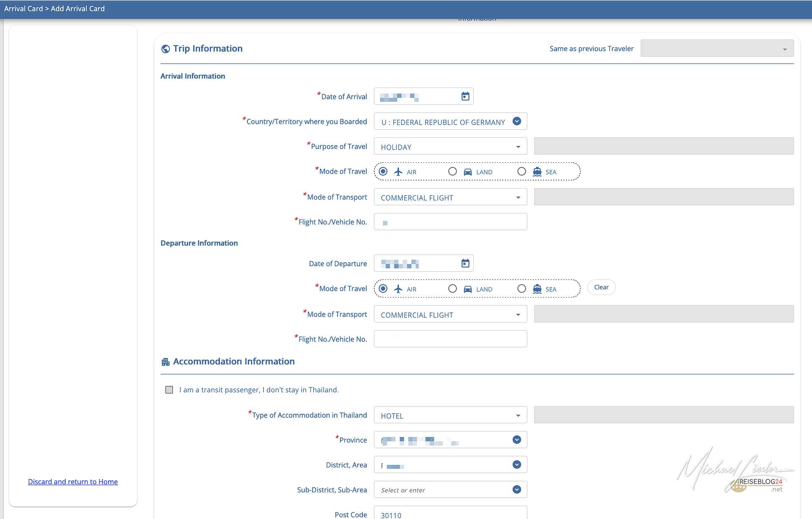The image size is (812, 519).
Task: Open the Purpose of Travel HOLIDAY dropdown
Action: pyautogui.click(x=450, y=147)
